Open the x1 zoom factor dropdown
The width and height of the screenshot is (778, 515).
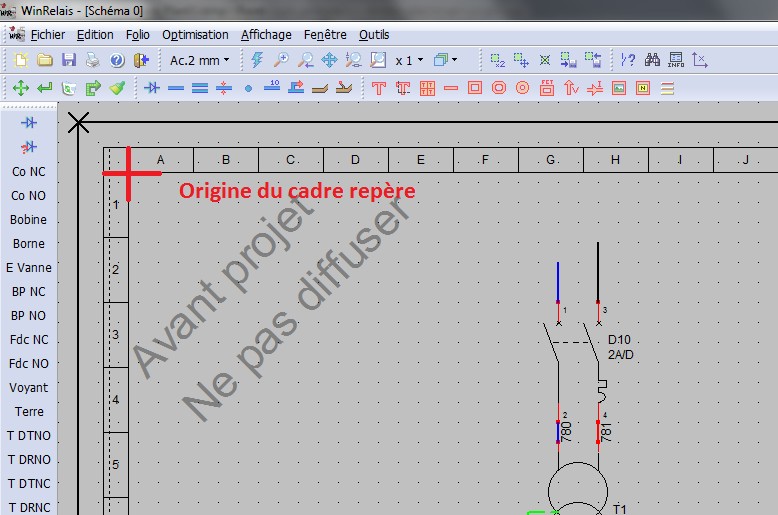click(409, 60)
